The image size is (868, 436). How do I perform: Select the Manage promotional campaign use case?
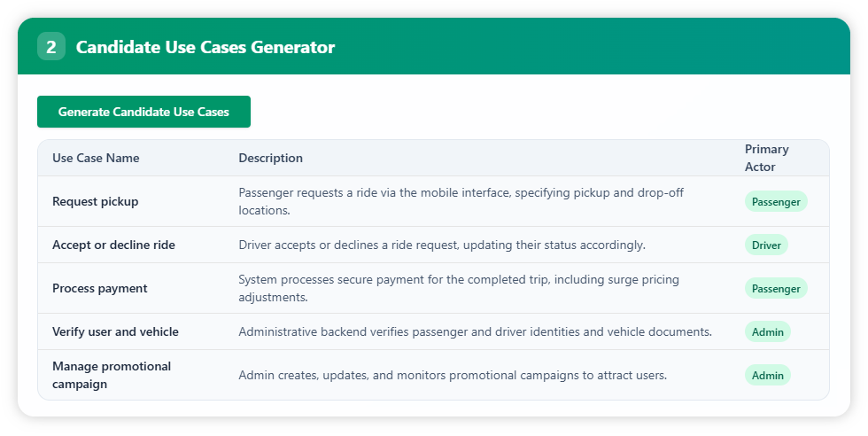pyautogui.click(x=112, y=375)
